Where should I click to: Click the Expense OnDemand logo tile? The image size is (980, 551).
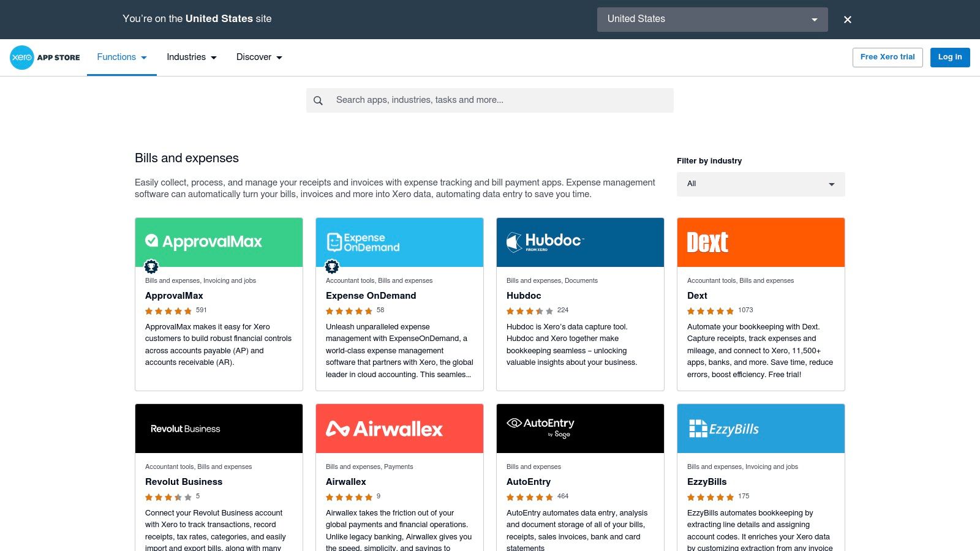(x=399, y=242)
